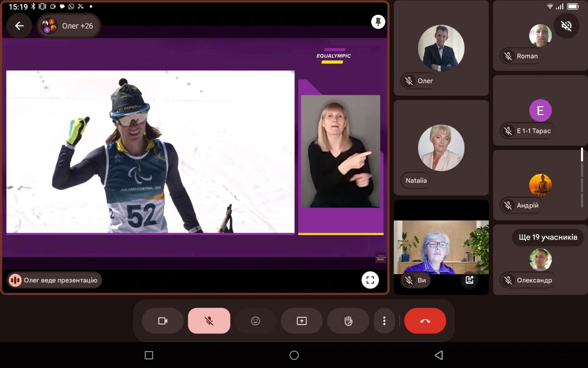The height and width of the screenshot is (368, 588).
Task: Tap the Natalia name label
Action: pos(416,181)
